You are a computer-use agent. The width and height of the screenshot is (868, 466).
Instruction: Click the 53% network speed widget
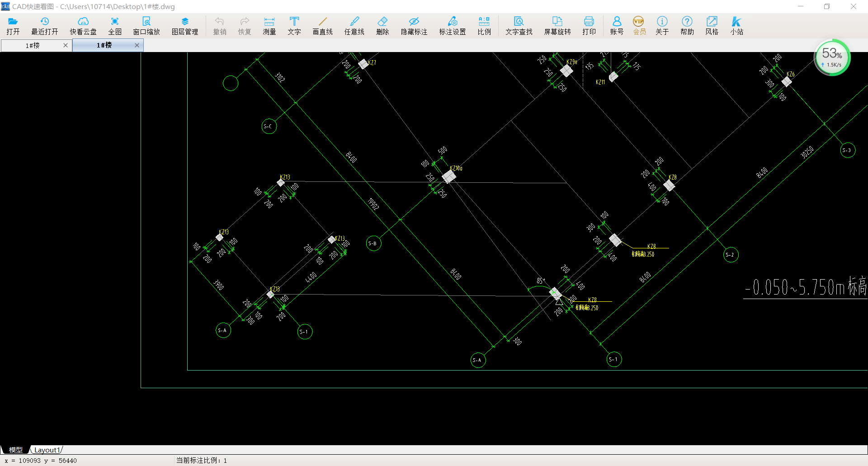(x=832, y=57)
